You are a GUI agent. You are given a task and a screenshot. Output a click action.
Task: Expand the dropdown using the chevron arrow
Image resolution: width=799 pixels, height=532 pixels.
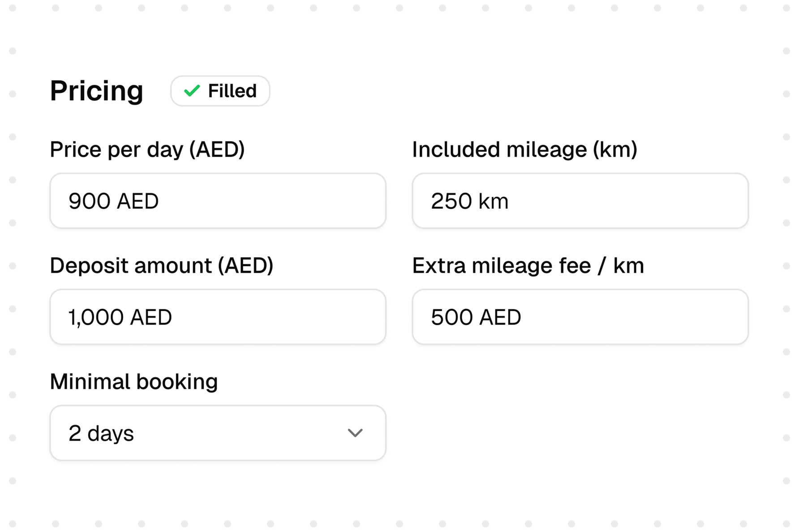coord(355,433)
